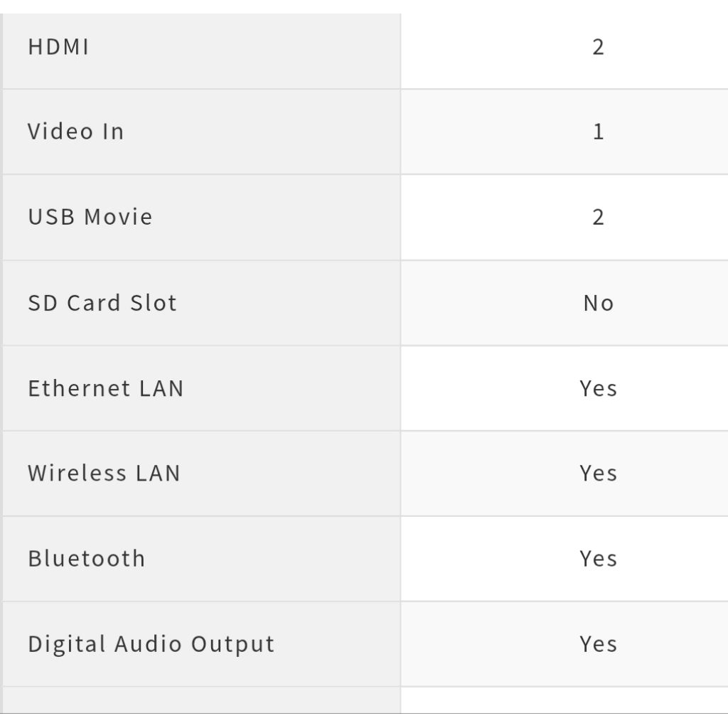Click the Wireless LAN label
The width and height of the screenshot is (728, 728).
click(104, 473)
